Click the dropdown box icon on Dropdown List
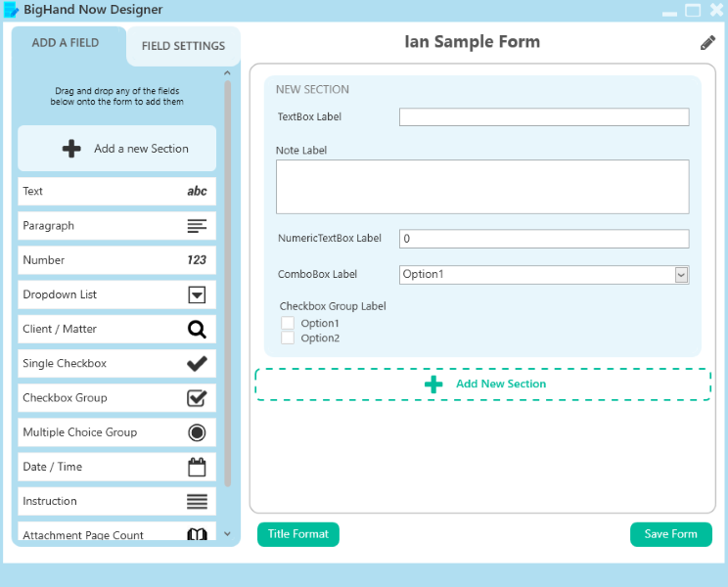The image size is (728, 587). [197, 294]
